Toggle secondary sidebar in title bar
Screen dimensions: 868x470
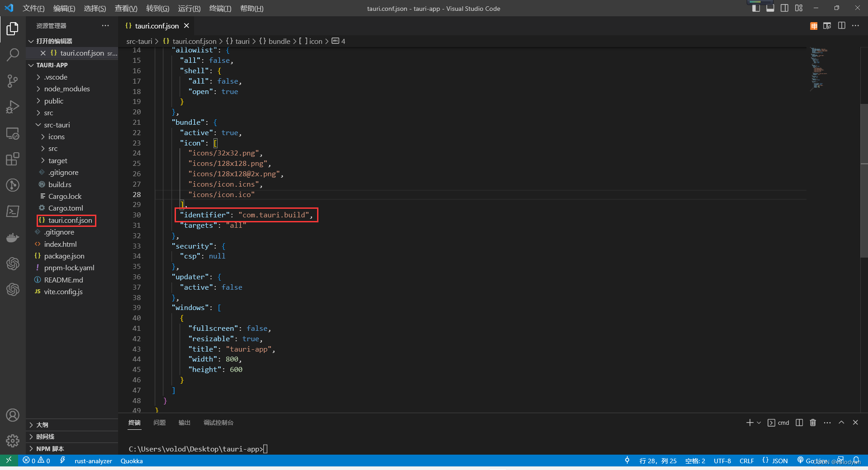point(785,8)
